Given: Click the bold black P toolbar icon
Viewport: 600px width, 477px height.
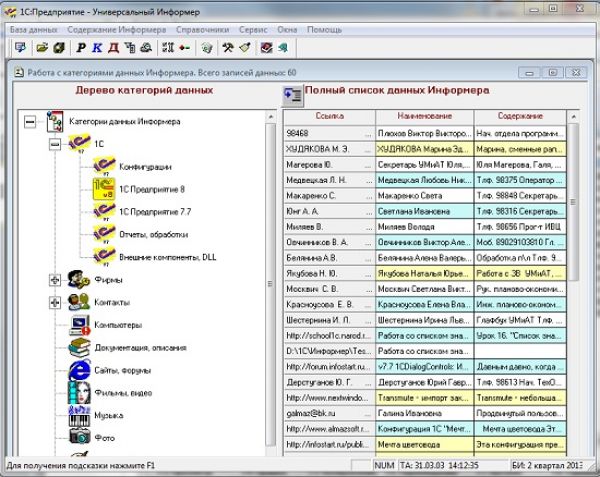Looking at the screenshot, I should [81, 47].
